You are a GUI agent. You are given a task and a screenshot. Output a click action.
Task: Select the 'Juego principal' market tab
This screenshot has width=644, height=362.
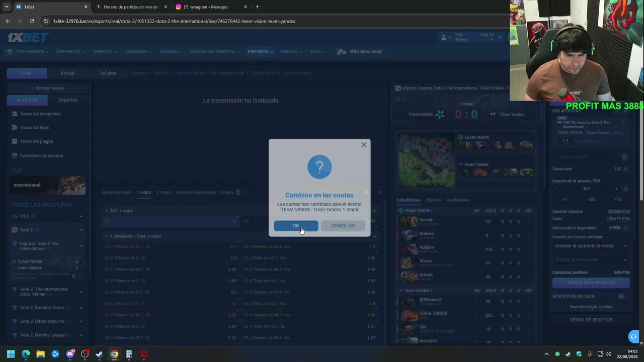[x=116, y=192]
